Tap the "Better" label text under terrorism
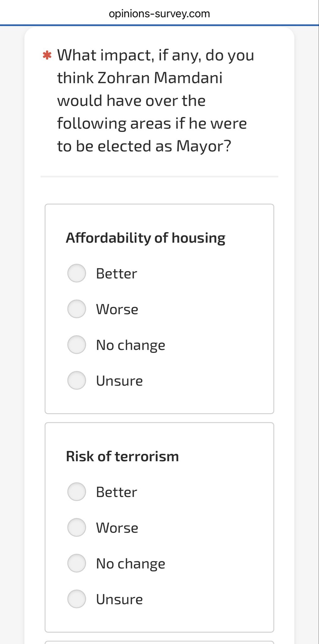Viewport: 319px width, 644px height. pos(116,492)
